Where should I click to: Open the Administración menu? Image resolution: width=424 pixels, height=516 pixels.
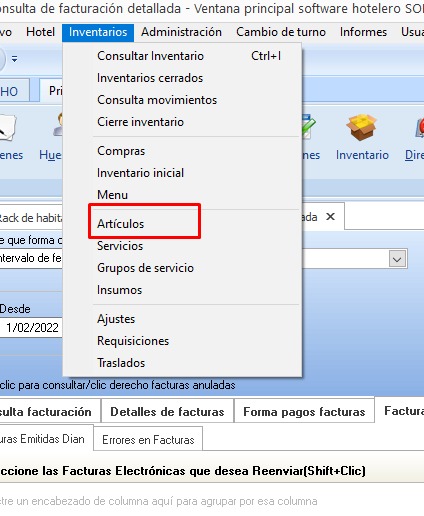coord(181,32)
